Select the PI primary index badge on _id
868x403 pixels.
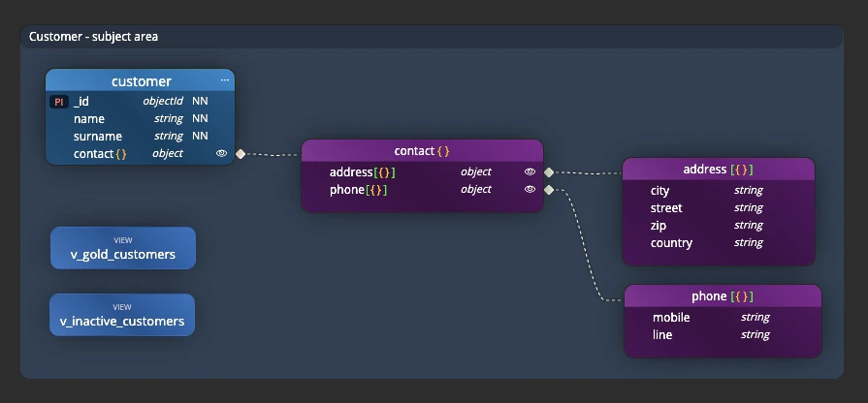(x=59, y=102)
